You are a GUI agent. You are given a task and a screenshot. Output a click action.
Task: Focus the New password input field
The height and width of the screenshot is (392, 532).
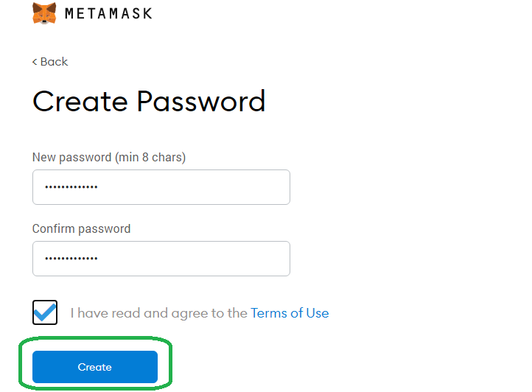pos(161,187)
